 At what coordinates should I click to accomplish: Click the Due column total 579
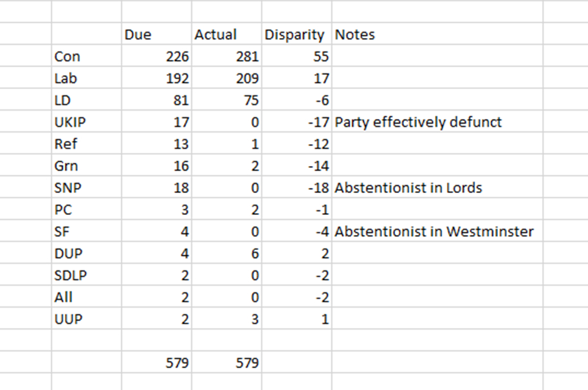point(156,363)
